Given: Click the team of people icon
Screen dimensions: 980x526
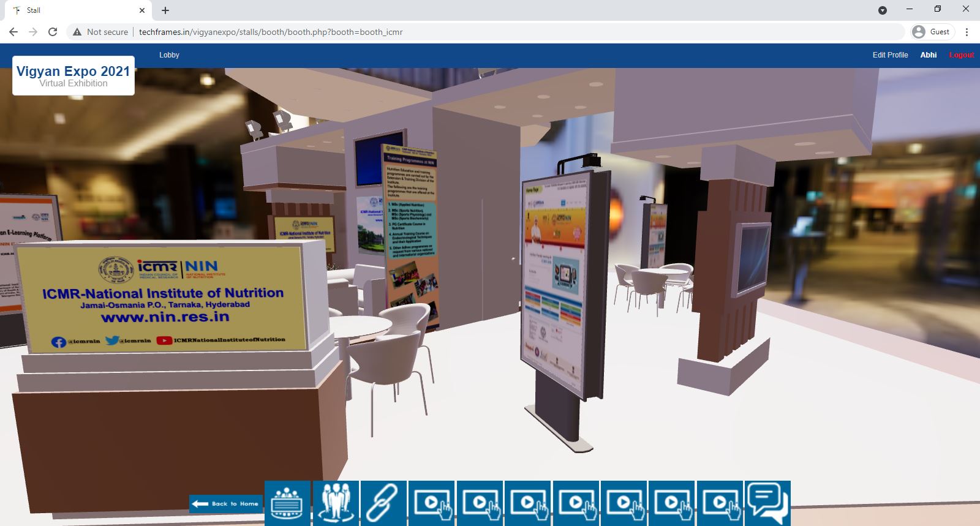Looking at the screenshot, I should tap(336, 503).
